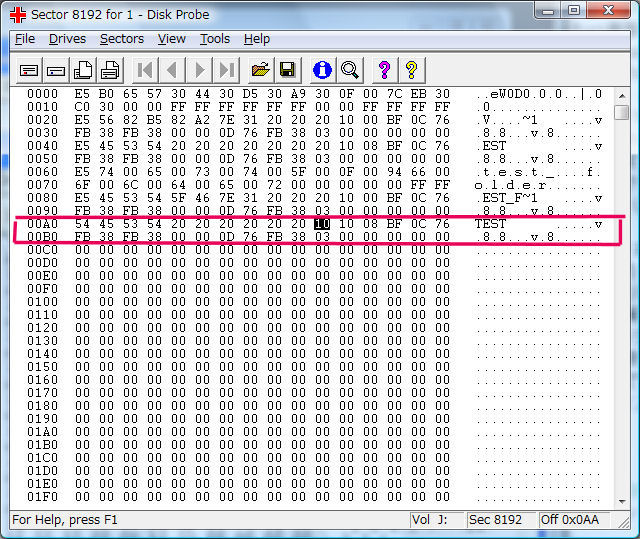Click status bar Vol J: field
Viewport: 640px width, 539px height.
pyautogui.click(x=436, y=520)
